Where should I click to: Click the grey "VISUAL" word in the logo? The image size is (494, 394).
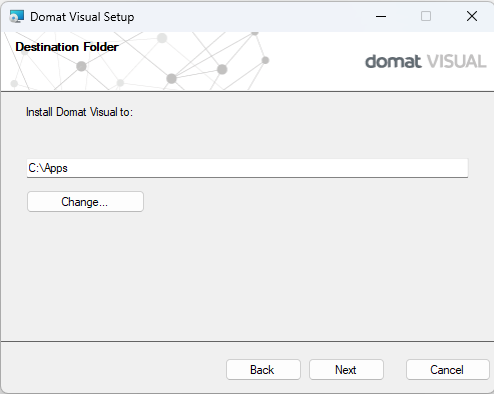coord(457,61)
